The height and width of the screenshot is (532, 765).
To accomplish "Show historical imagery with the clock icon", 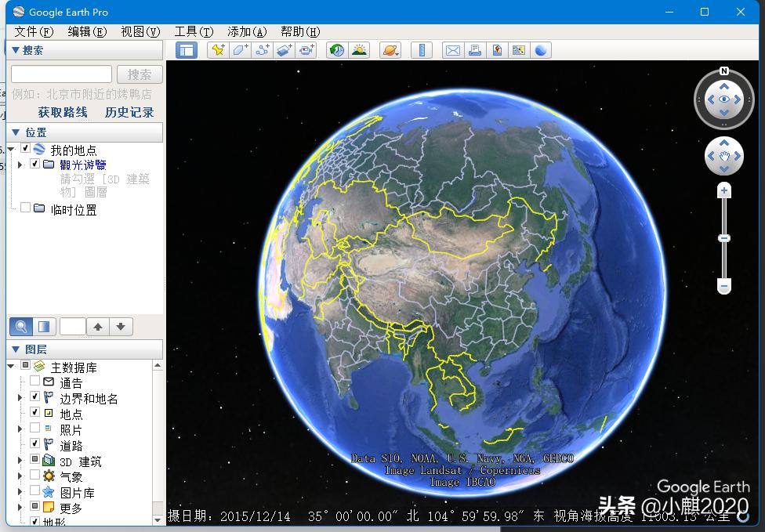I will coord(338,49).
